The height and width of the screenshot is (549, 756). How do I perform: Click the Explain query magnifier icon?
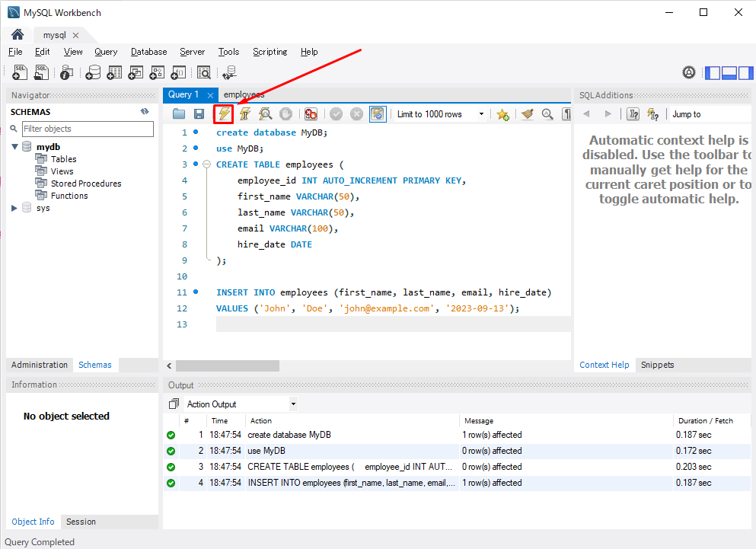click(265, 114)
